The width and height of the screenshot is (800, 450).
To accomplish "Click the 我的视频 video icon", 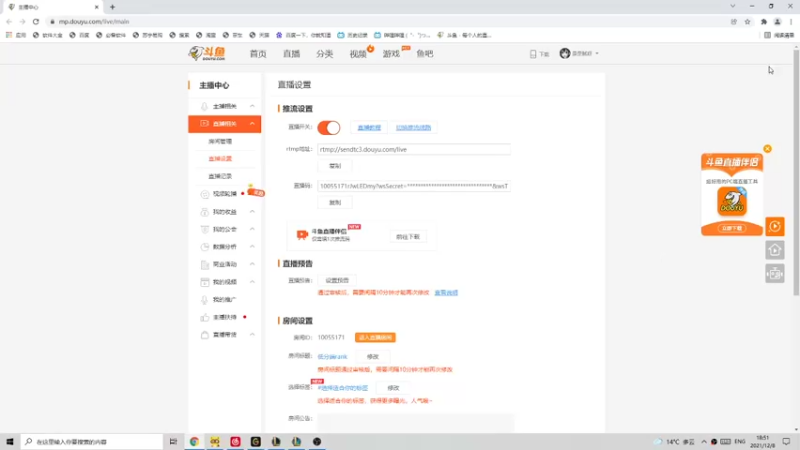I will tap(205, 282).
